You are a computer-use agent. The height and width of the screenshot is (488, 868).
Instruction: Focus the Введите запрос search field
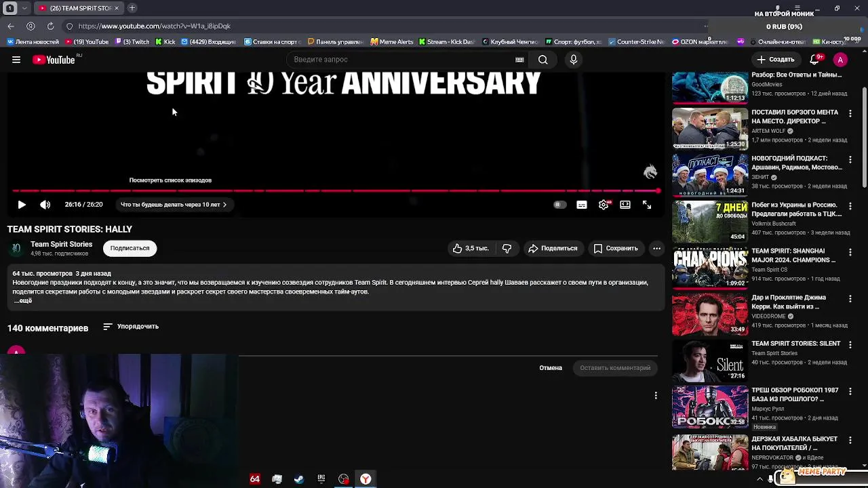400,60
